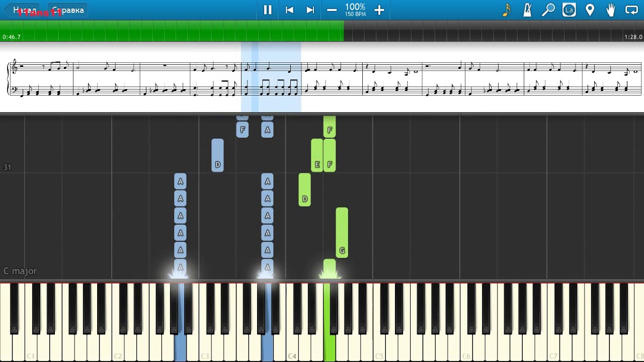The height and width of the screenshot is (362, 644).
Task: Seek in the green song progress bar
Action: (x=172, y=31)
